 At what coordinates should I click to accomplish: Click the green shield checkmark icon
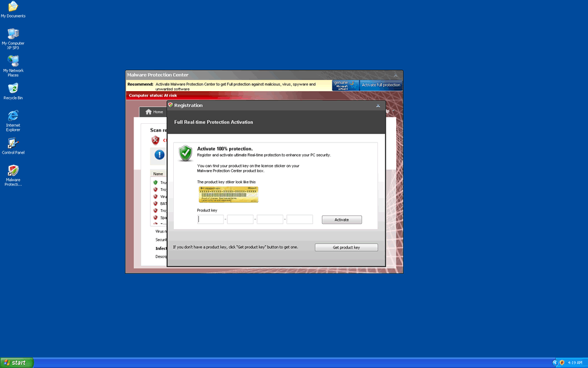(185, 153)
